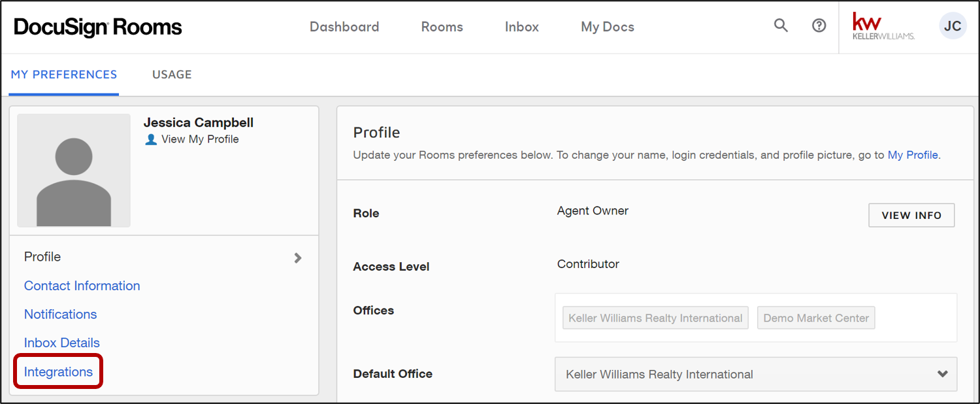The height and width of the screenshot is (404, 980).
Task: Open Inbox Details settings
Action: coord(62,343)
